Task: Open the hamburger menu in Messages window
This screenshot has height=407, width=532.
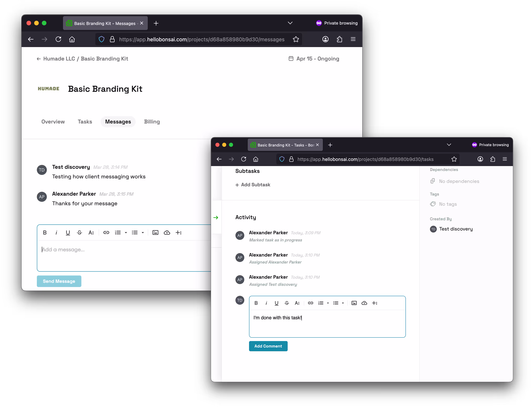Action: click(353, 39)
